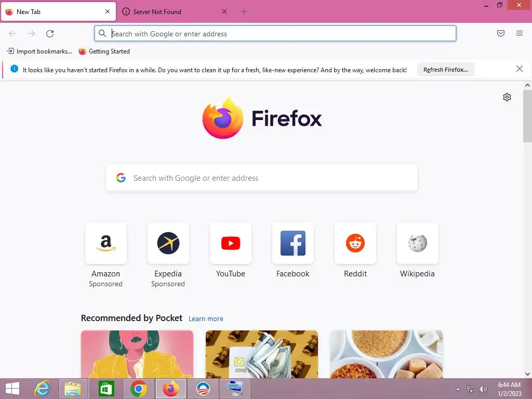The image size is (532, 399).
Task: Click the Refresh Firefox button
Action: (445, 70)
